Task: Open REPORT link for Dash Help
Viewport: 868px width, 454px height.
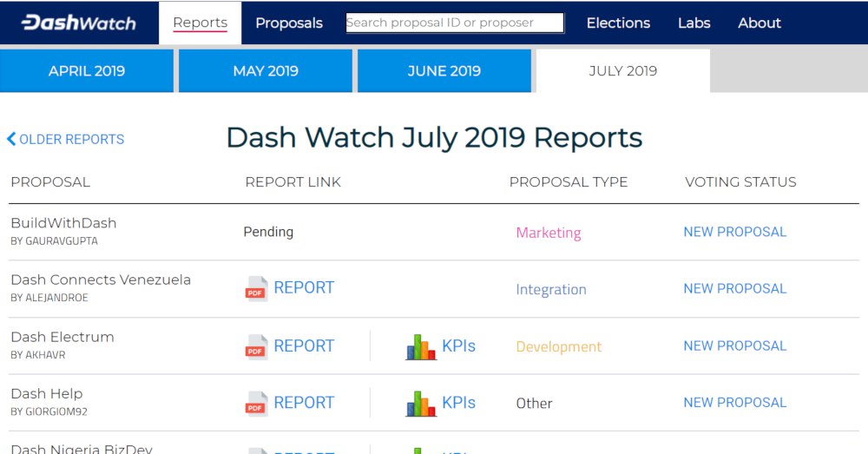Action: click(x=304, y=403)
